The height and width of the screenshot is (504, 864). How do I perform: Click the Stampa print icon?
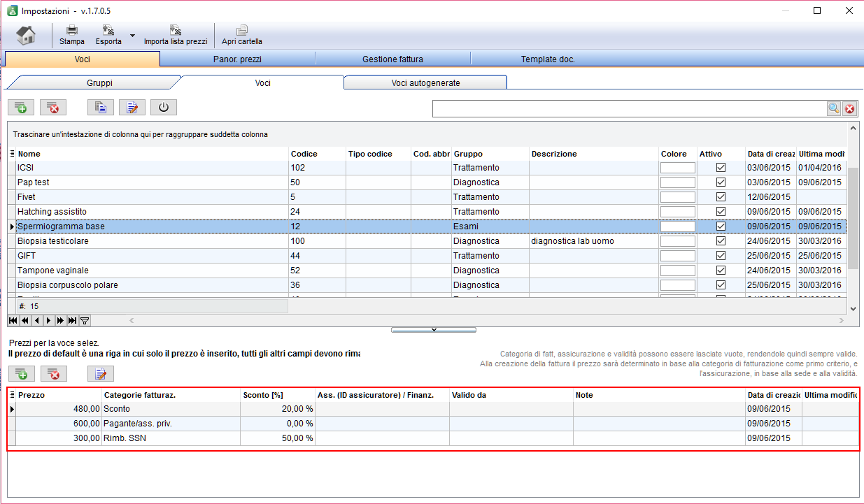tap(71, 35)
